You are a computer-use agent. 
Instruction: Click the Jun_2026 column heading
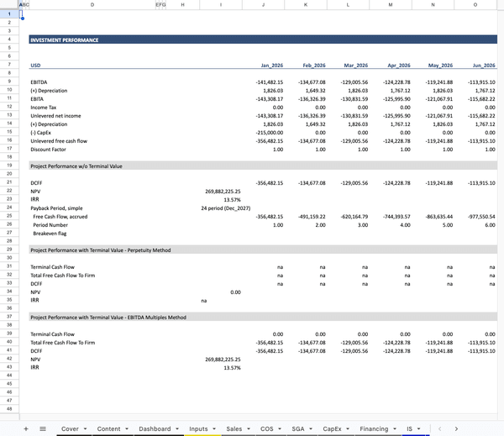pyautogui.click(x=484, y=66)
